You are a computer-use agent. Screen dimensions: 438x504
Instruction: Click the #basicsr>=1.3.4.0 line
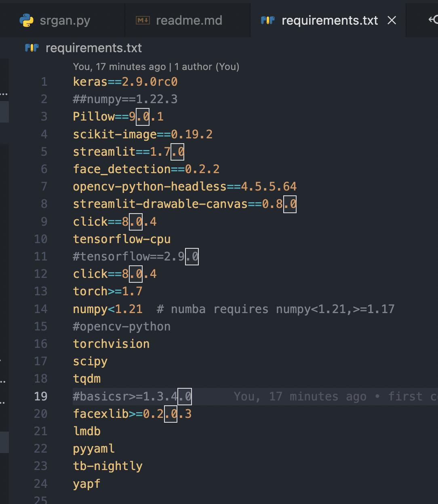click(x=132, y=396)
